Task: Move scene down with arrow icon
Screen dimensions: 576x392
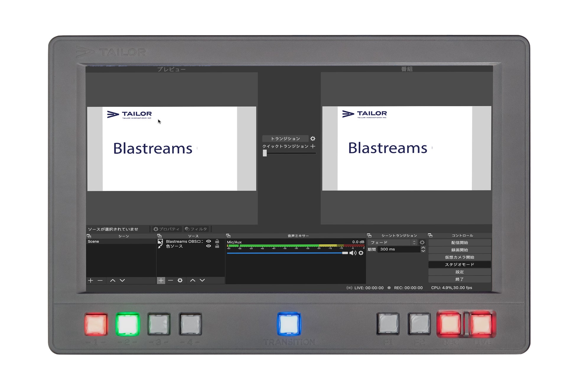Action: pyautogui.click(x=122, y=280)
